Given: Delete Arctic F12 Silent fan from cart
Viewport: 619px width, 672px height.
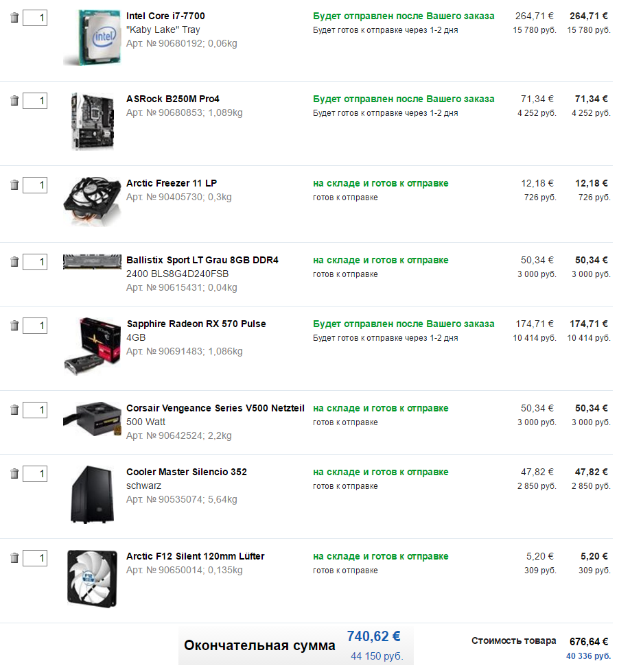Looking at the screenshot, I should 14,558.
